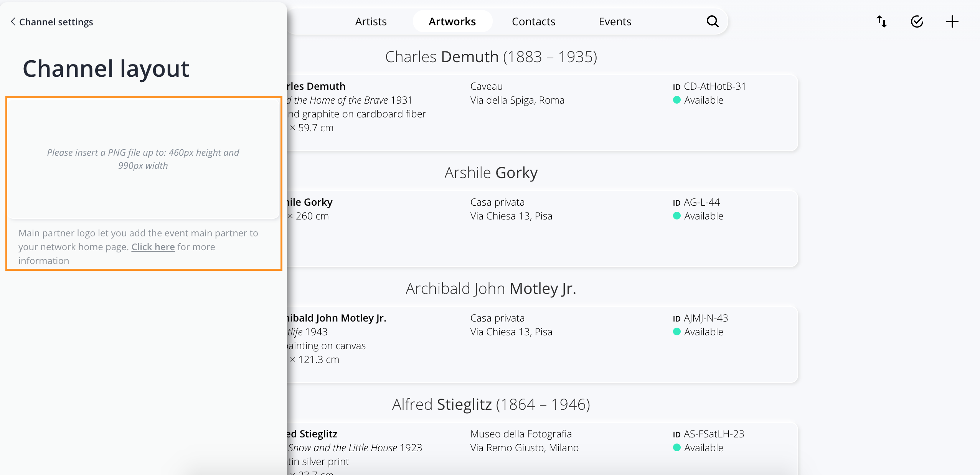980x475 pixels.
Task: Click the plus add icon
Action: (x=952, y=21)
